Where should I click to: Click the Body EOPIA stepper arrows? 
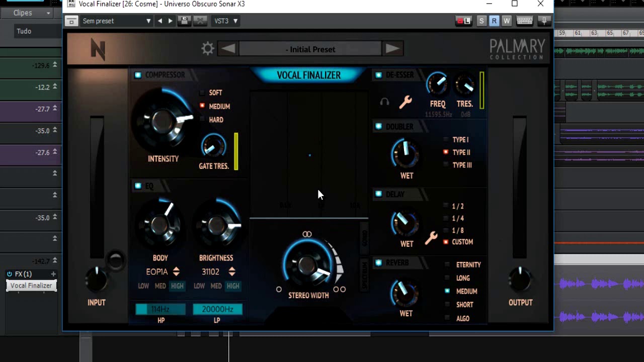coord(176,271)
